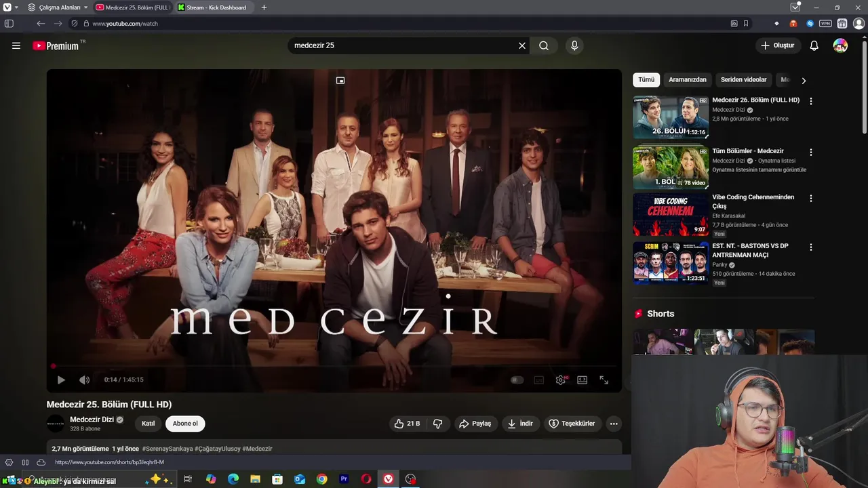Toggle tab tiling in status bar
Screen dimensions: 868x488
click(25, 462)
